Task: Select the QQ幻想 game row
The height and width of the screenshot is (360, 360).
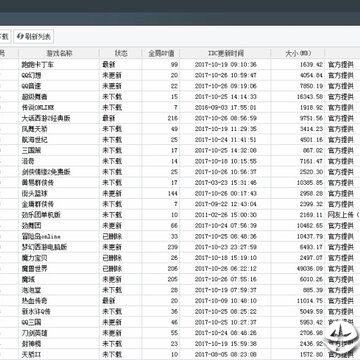Action: 180,75
